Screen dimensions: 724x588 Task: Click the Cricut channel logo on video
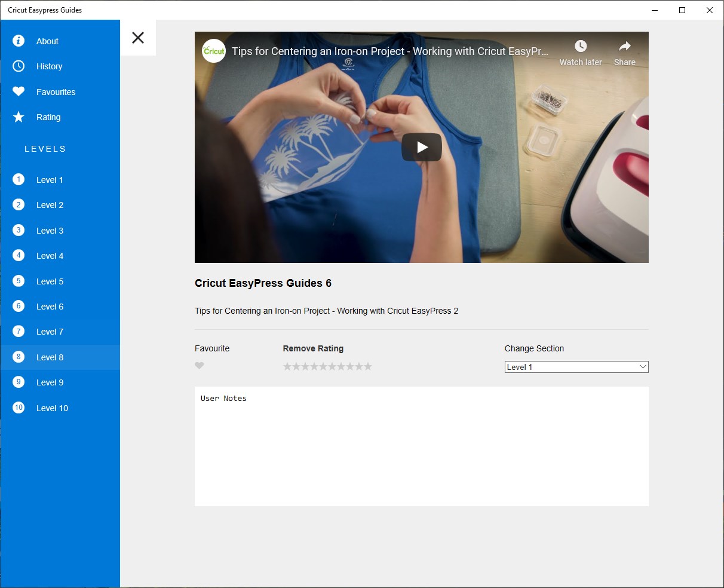(x=213, y=51)
